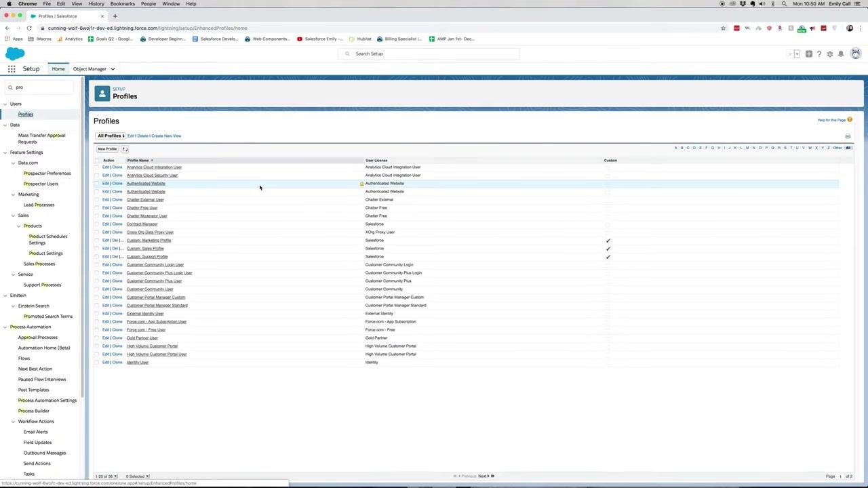Open the All Profiles view dropdown
868x488 pixels.
(x=111, y=136)
